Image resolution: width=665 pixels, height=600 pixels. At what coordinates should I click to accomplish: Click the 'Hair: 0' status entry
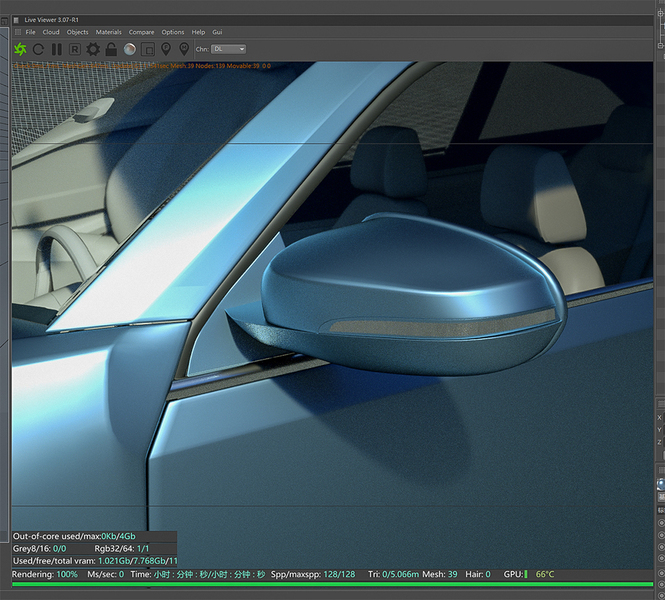click(478, 574)
